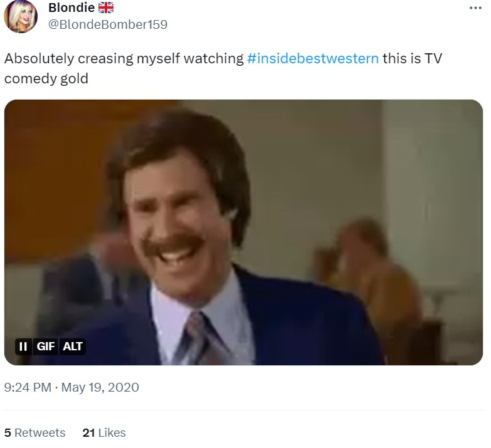Open the 9:24 PM timestamp link

click(x=28, y=388)
